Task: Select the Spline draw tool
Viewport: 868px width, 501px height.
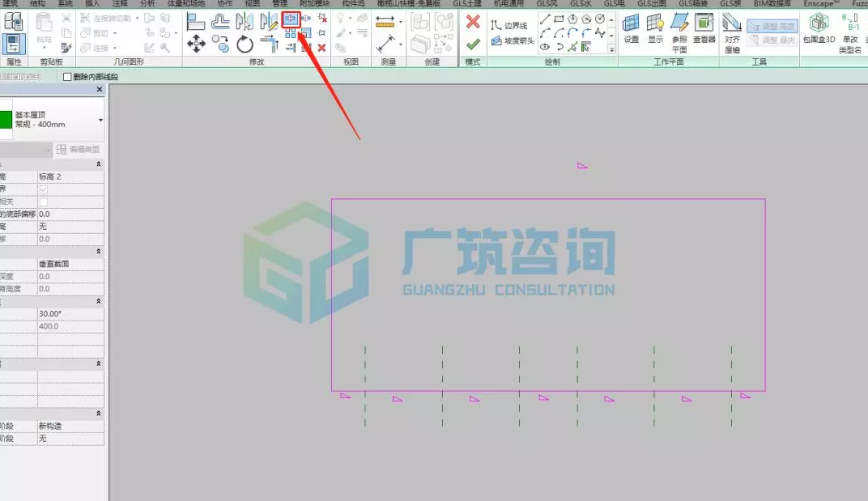Action: [x=600, y=33]
